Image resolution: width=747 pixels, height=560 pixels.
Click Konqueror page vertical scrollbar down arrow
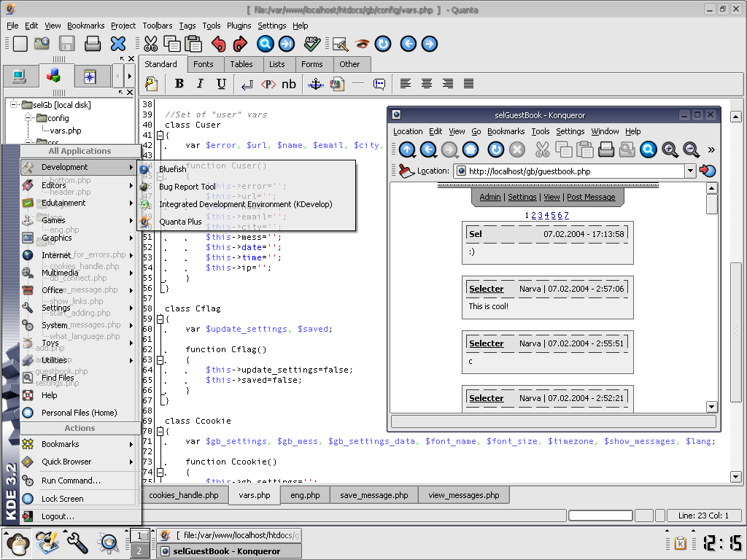pyautogui.click(x=711, y=407)
